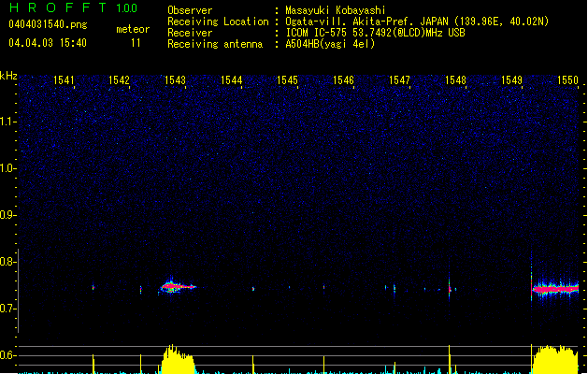Viewport: 588px width, 374px height.
Task: Click the ICOM IC-575 53.7492 MHz receiver text
Action: (376, 33)
